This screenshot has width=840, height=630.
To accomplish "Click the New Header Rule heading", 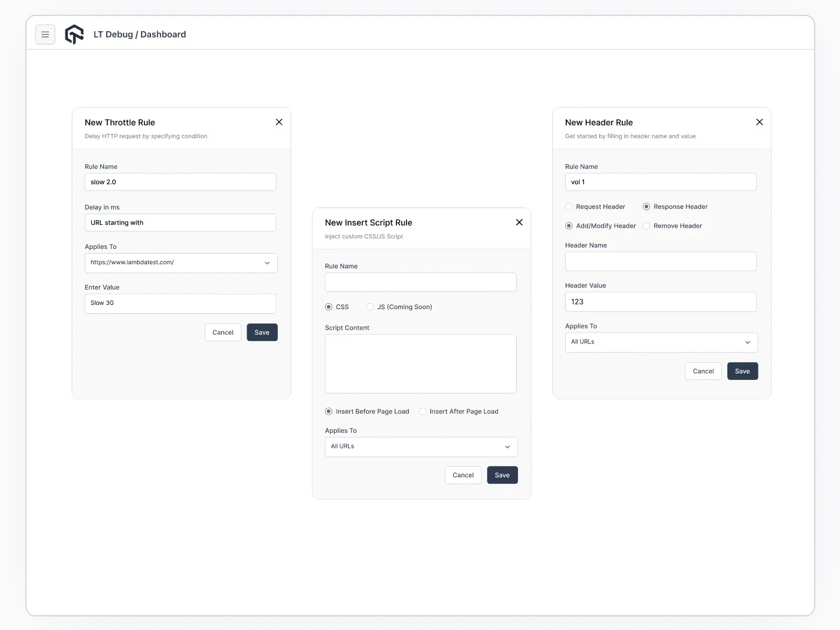I will pos(599,122).
